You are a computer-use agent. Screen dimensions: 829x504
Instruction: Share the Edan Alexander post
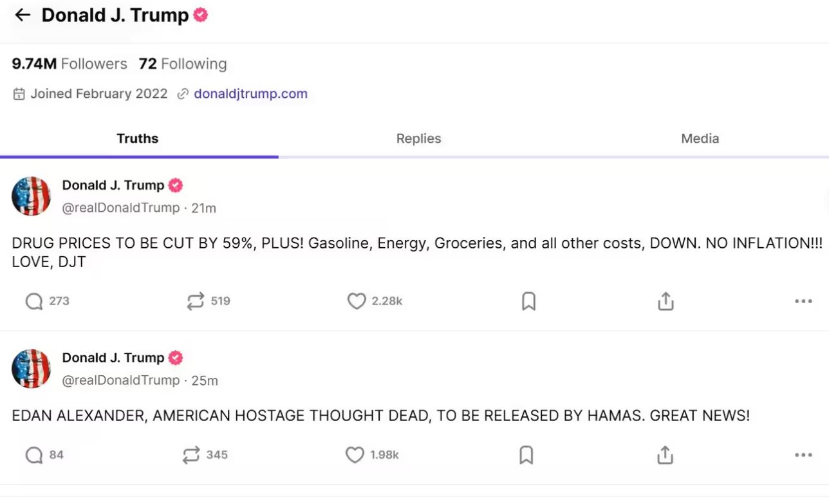(664, 455)
